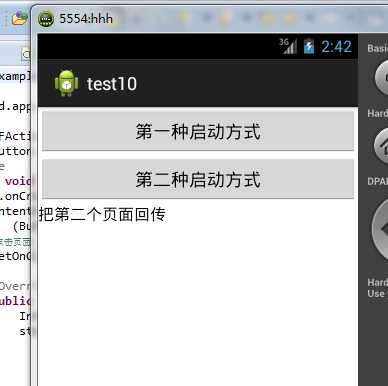
Task: Click the 3G signal strength icon
Action: click(288, 46)
